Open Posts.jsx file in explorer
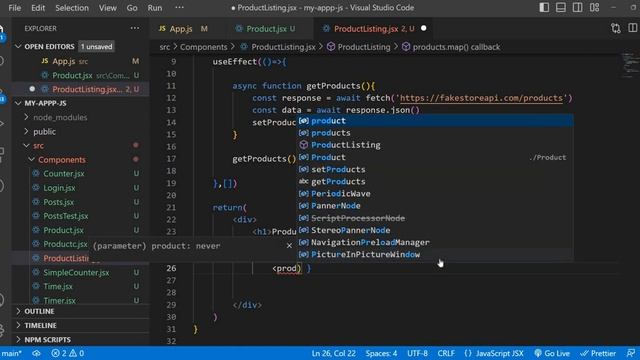 [x=58, y=202]
